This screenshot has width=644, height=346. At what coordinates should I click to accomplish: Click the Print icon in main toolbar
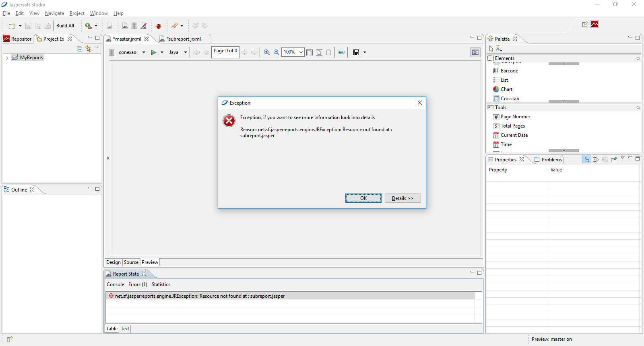tap(47, 26)
